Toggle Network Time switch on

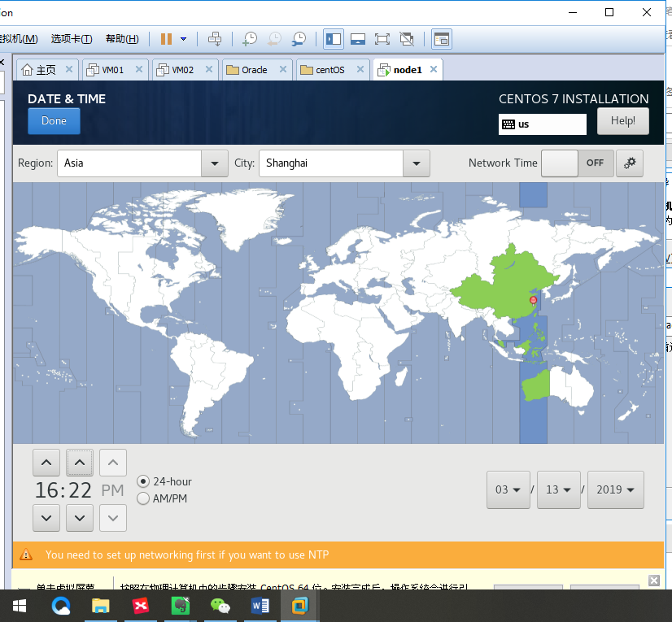[578, 163]
